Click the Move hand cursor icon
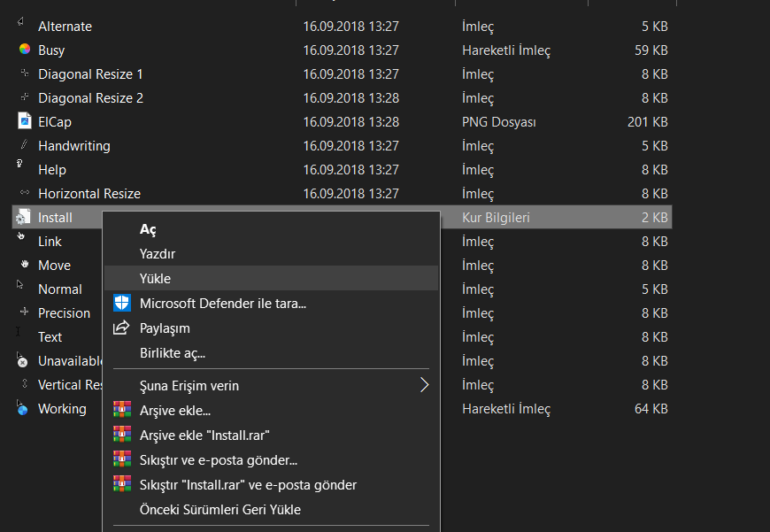Screen dimensions: 770x532 [24, 265]
